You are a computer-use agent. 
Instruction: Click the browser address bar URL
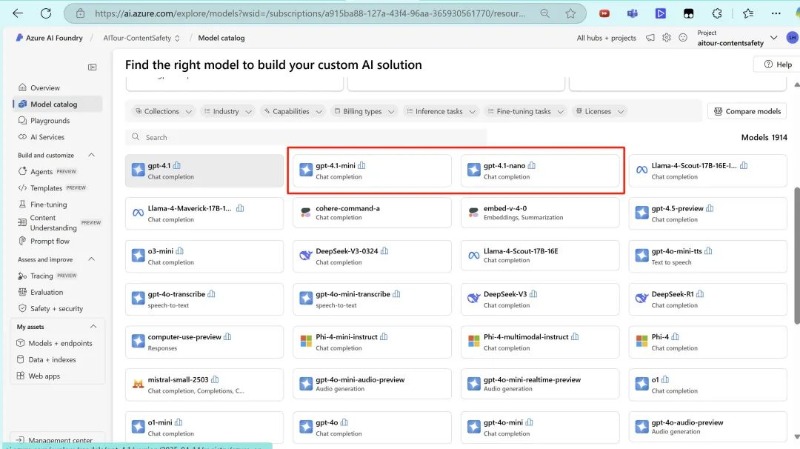pos(309,14)
